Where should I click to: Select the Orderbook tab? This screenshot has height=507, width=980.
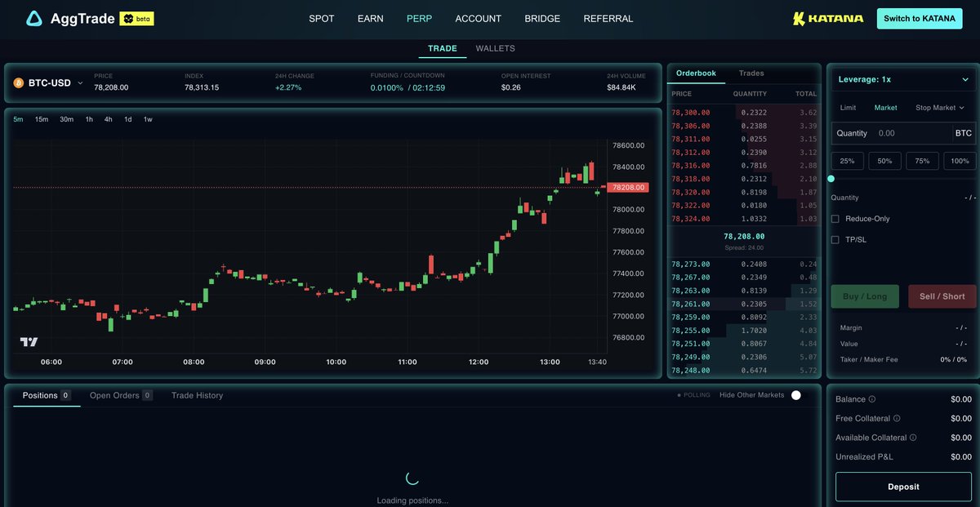tap(696, 73)
